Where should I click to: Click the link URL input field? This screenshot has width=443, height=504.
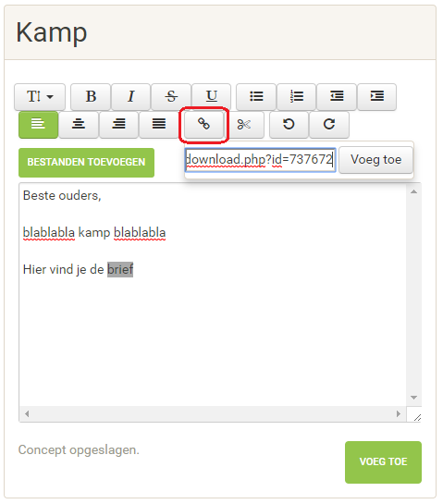click(261, 160)
